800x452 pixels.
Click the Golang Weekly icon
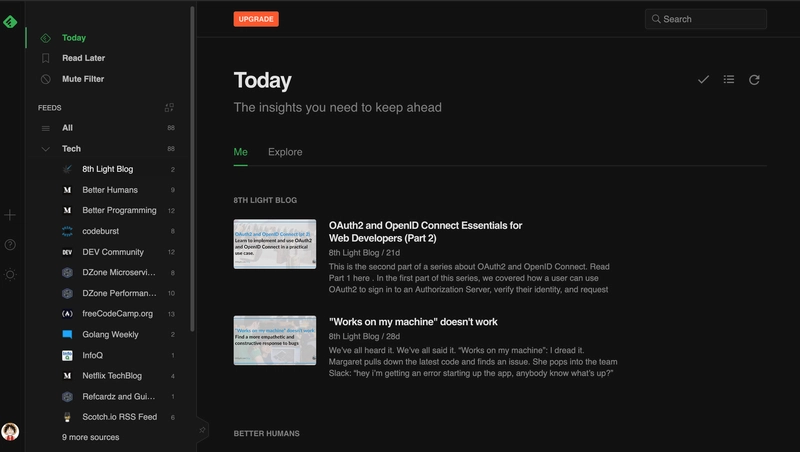(x=67, y=335)
